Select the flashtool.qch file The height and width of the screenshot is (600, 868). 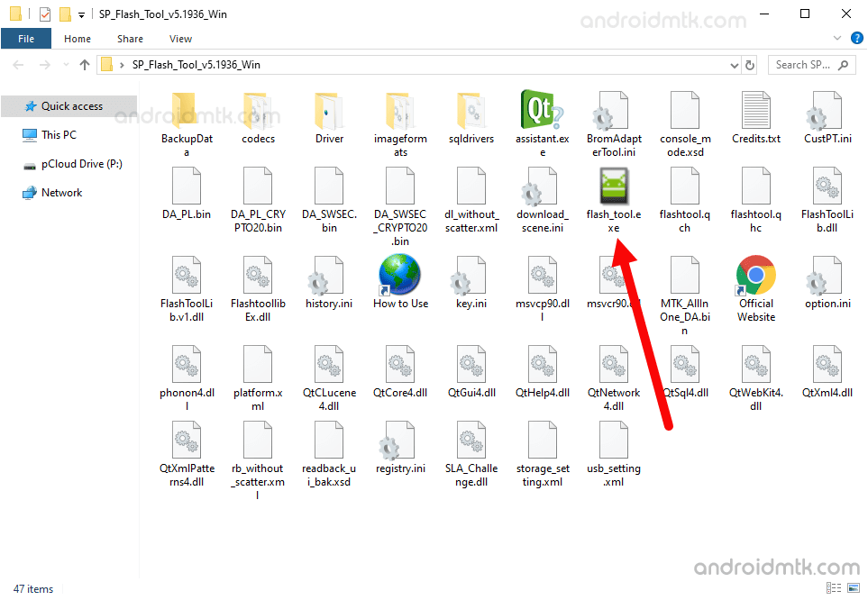[685, 200]
